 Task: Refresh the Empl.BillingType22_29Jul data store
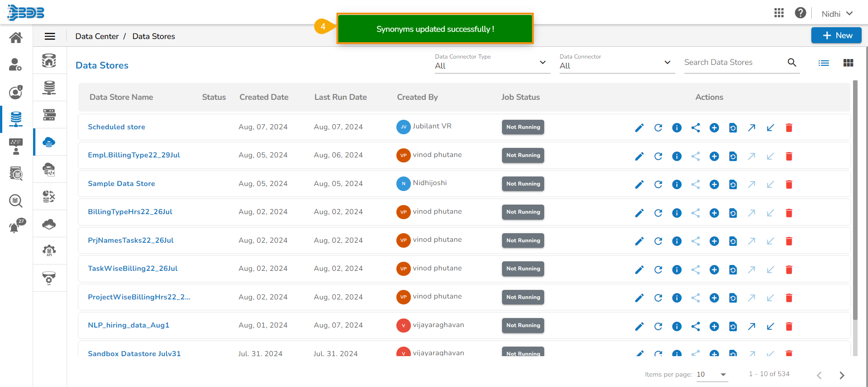(658, 157)
